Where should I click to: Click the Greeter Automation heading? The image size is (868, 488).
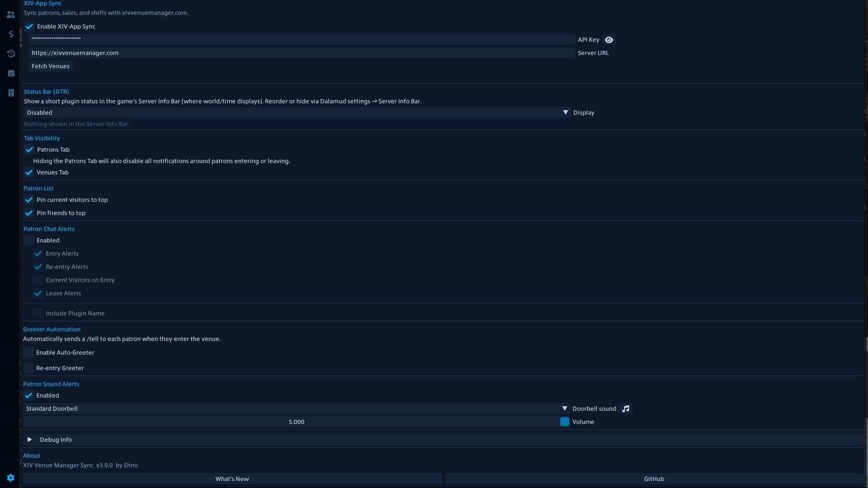52,329
